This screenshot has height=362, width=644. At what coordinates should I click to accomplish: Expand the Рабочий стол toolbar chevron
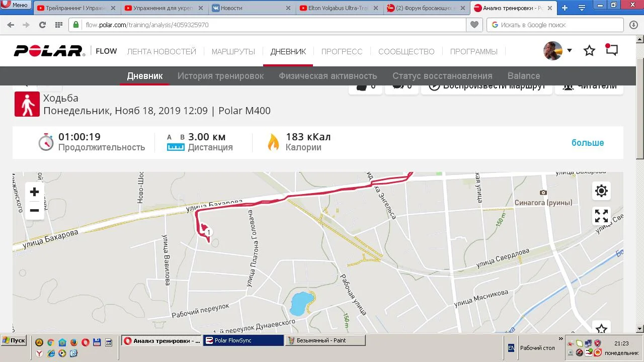point(560,339)
